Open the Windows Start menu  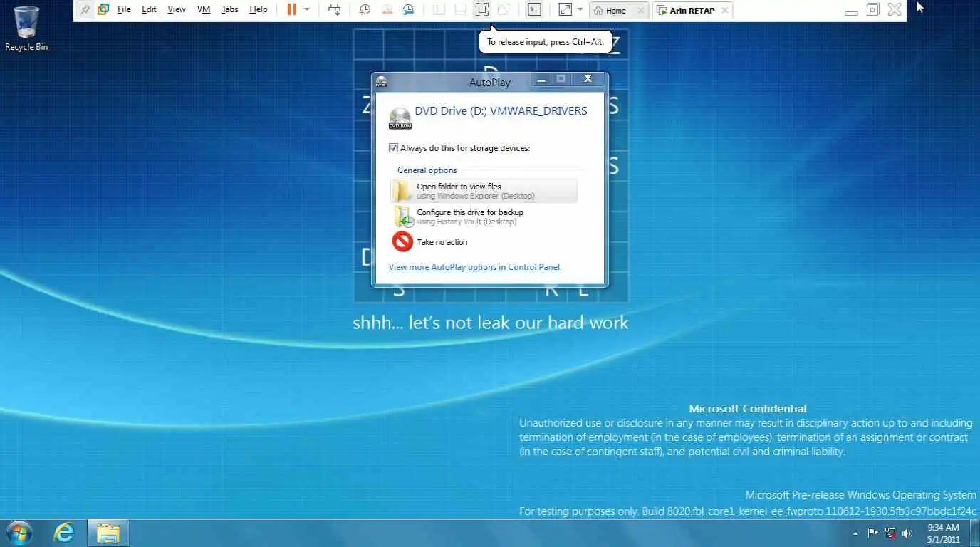19,533
